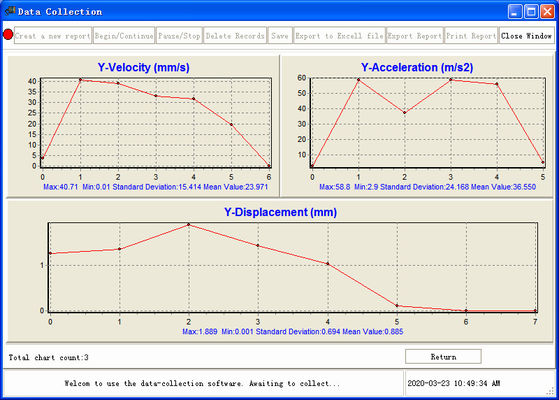Click the Delete Records button
Viewport: 559px width, 400px height.
click(235, 36)
